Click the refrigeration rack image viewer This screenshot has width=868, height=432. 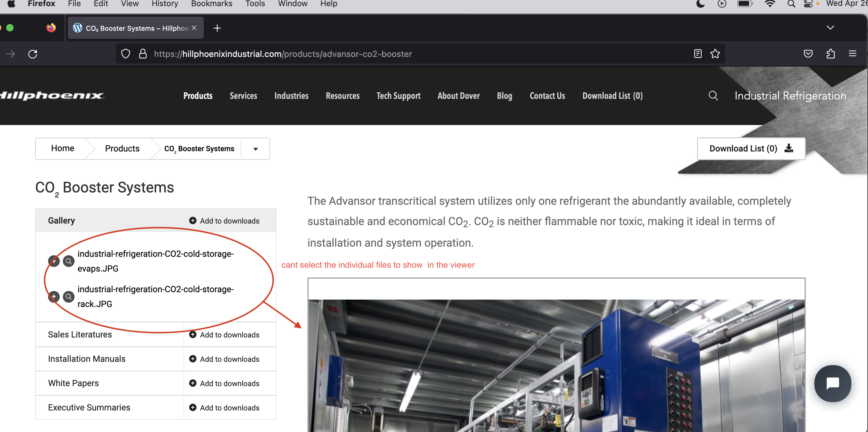click(x=556, y=365)
